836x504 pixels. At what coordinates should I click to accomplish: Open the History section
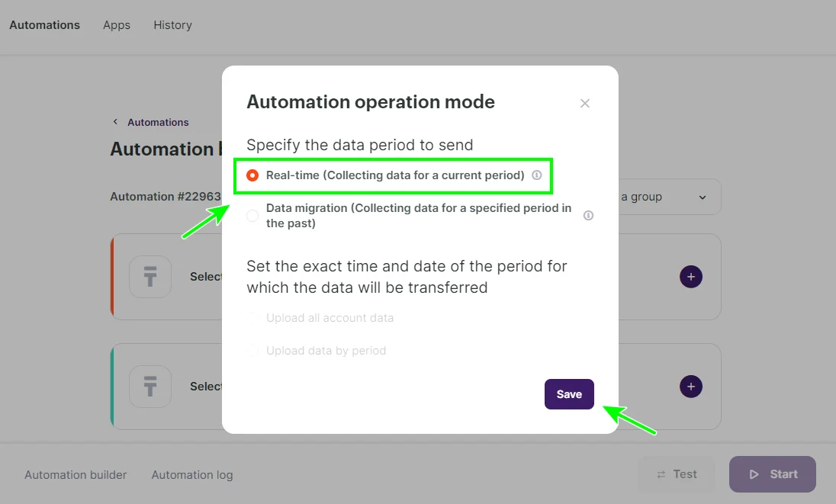172,24
